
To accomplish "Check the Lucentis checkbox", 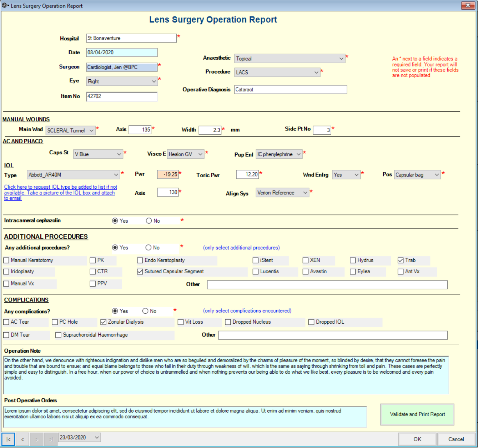I will [256, 272].
